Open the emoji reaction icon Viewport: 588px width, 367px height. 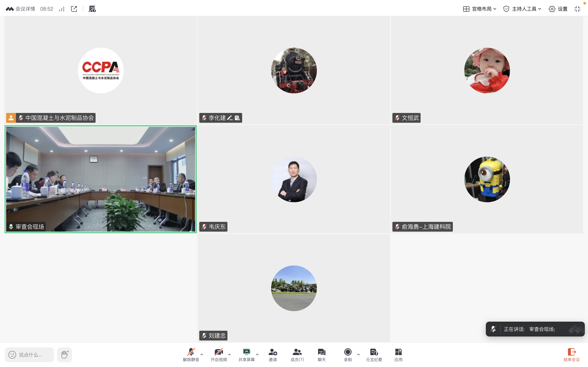tap(12, 354)
